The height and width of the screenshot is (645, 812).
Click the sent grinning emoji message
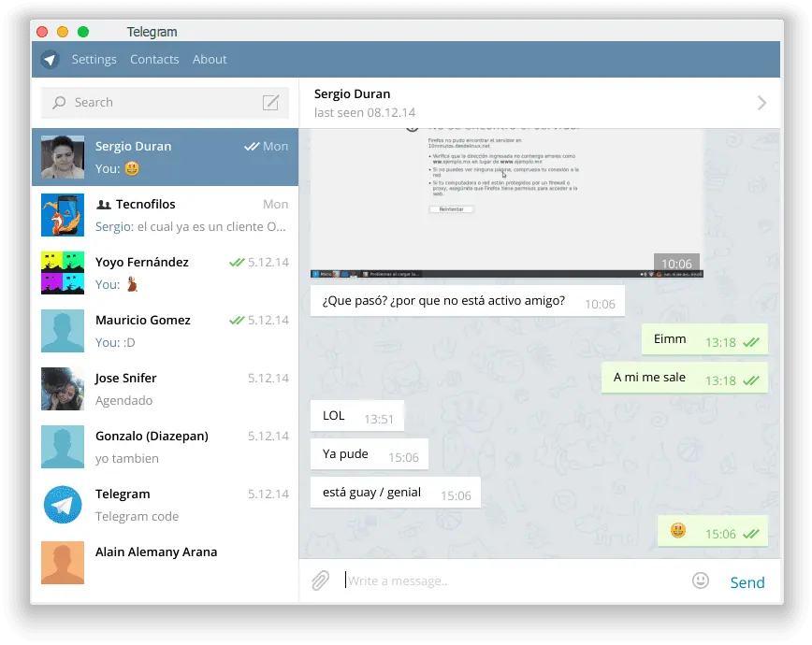713,531
